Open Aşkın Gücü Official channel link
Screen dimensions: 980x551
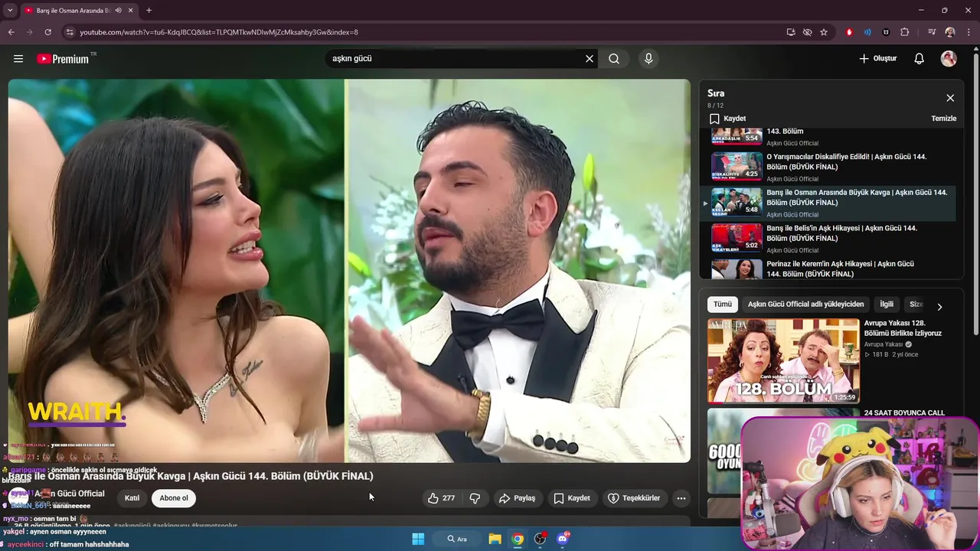70,494
